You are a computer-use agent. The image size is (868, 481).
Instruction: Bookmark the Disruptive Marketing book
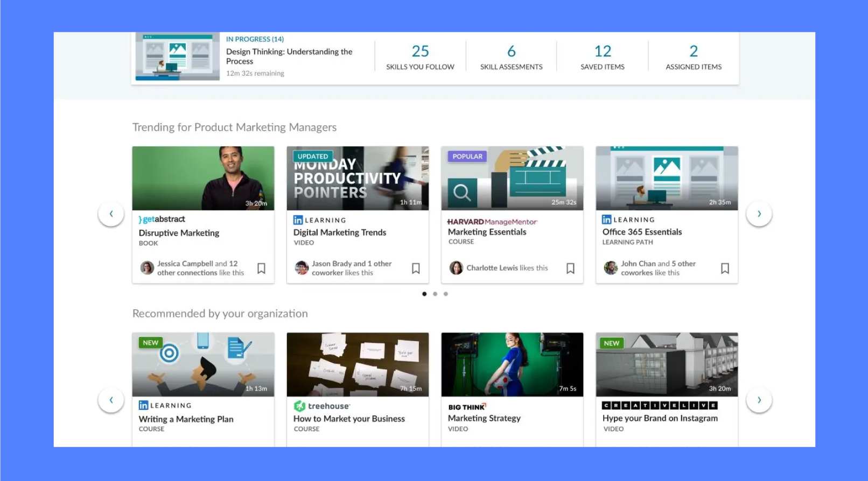(261, 268)
